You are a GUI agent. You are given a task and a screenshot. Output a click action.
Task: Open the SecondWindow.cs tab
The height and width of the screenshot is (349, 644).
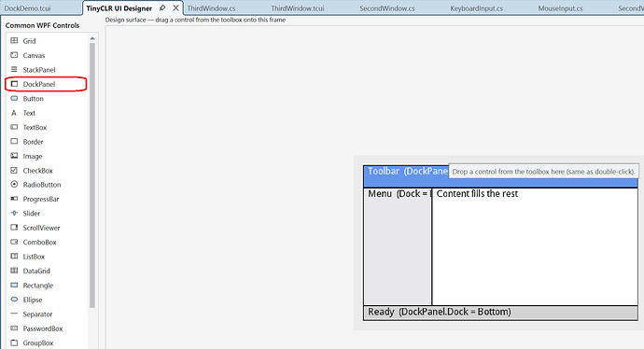pos(387,8)
